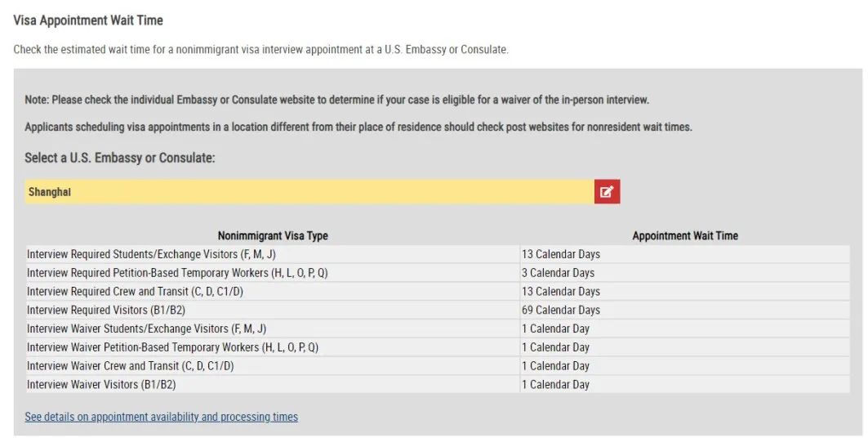The width and height of the screenshot is (868, 438).
Task: Click the Appointment Wait Time column header
Action: point(685,236)
